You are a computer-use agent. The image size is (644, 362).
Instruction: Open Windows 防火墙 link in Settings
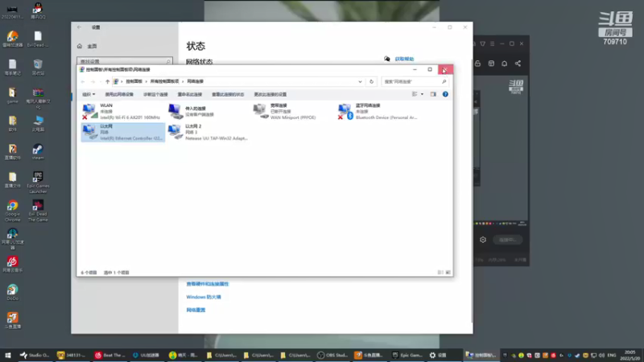(204, 297)
